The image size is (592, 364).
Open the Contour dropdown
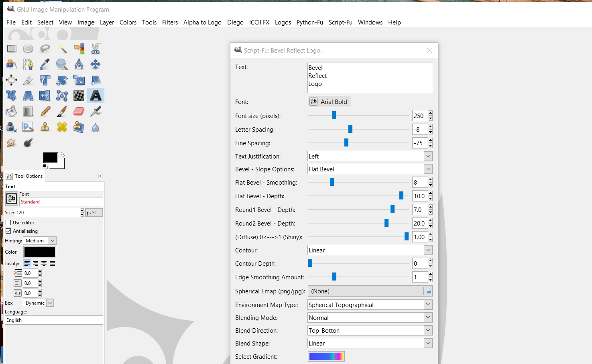370,250
